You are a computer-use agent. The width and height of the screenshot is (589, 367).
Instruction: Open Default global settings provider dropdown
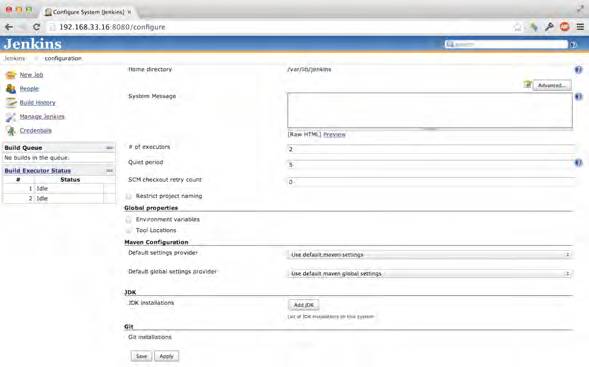coord(429,273)
